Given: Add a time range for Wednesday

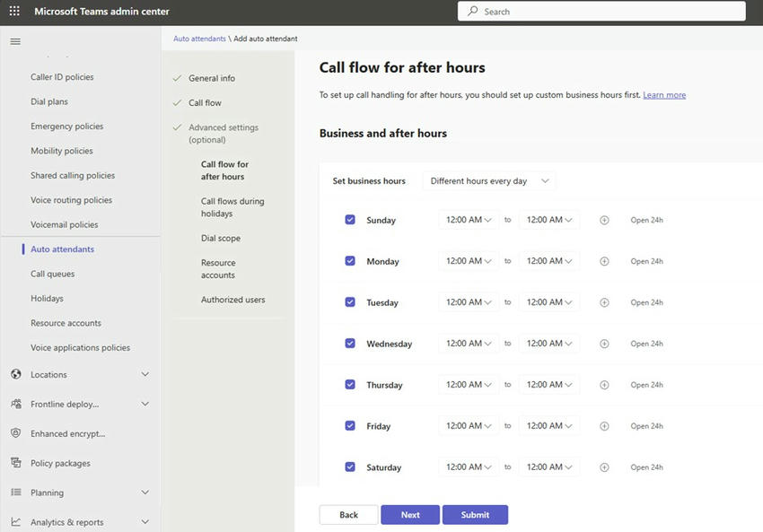Looking at the screenshot, I should [x=604, y=344].
